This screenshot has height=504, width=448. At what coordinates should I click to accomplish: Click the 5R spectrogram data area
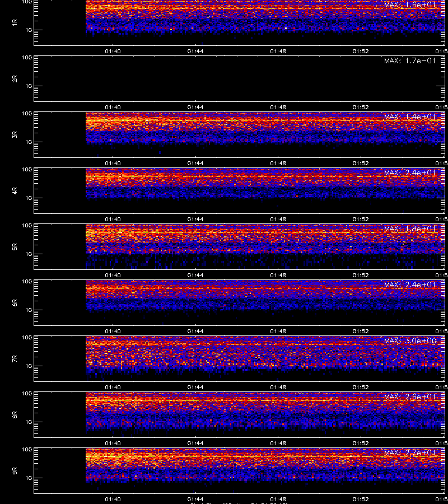click(x=265, y=246)
